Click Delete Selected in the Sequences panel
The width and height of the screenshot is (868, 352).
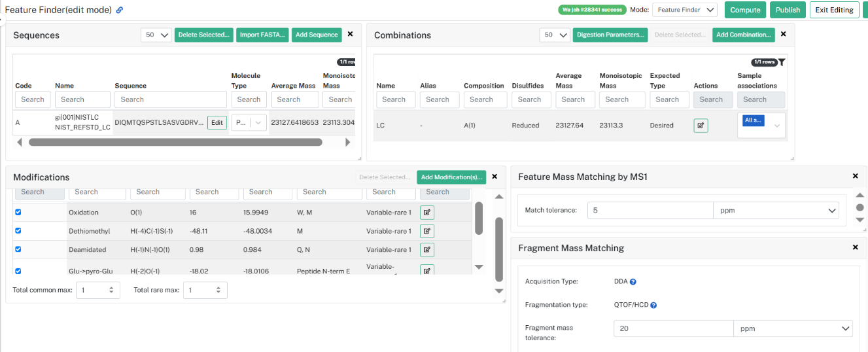click(x=203, y=35)
